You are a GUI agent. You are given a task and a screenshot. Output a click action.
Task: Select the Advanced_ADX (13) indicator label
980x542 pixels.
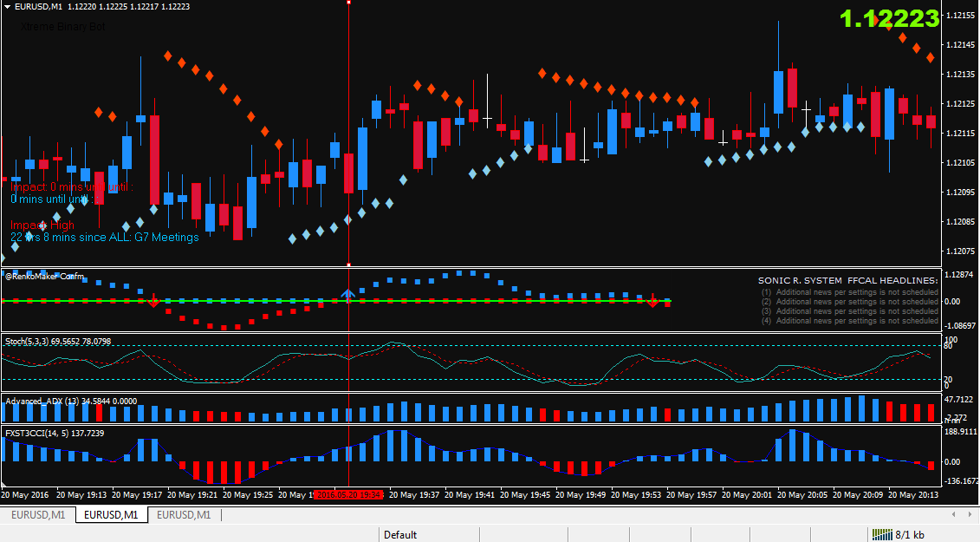coord(71,402)
